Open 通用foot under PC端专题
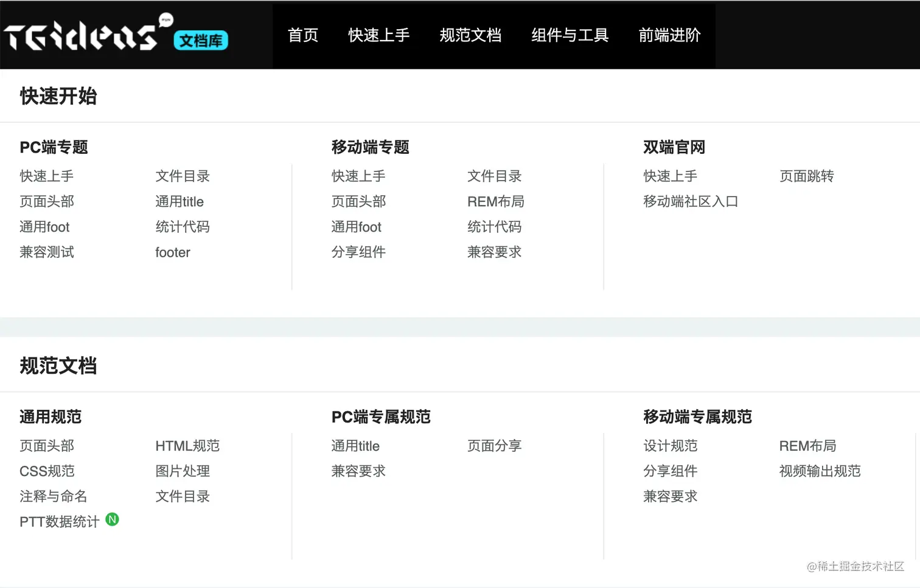Image resolution: width=920 pixels, height=588 pixels. [44, 227]
